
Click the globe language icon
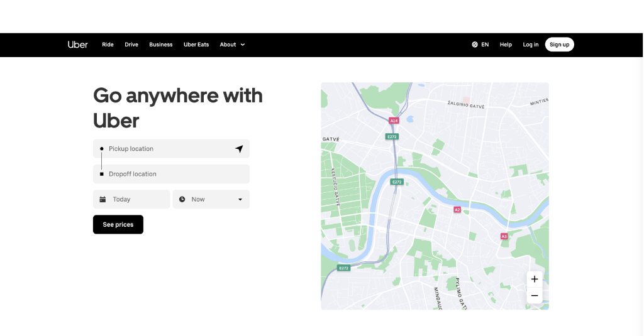tap(475, 45)
